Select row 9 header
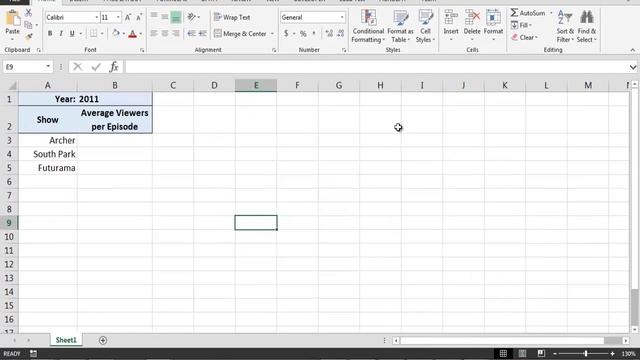 coord(9,223)
